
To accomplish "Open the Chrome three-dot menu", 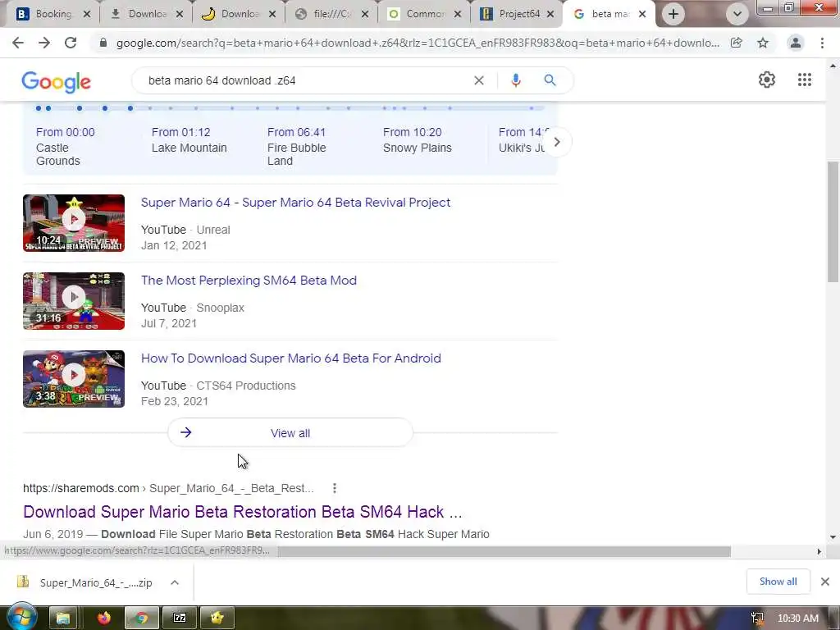I will click(x=822, y=43).
